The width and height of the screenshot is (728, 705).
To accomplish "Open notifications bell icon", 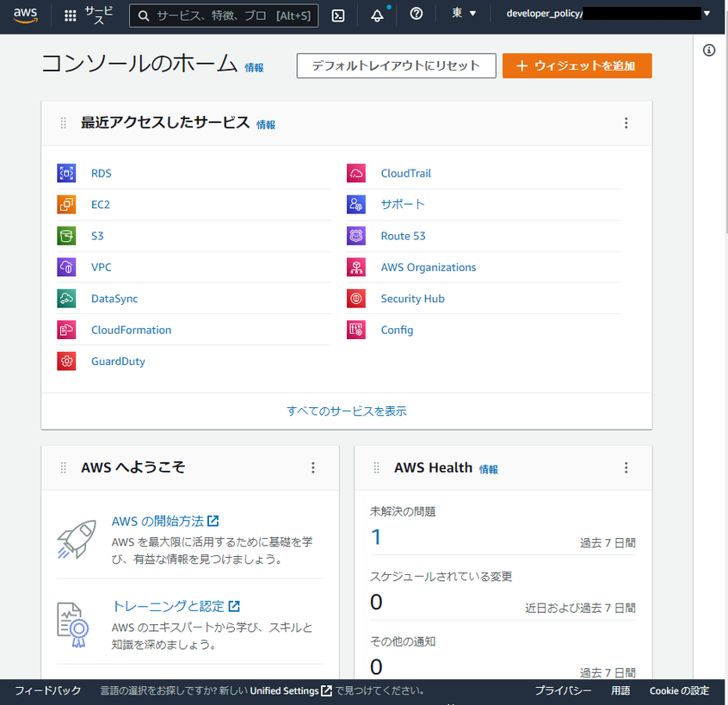I will (x=377, y=15).
